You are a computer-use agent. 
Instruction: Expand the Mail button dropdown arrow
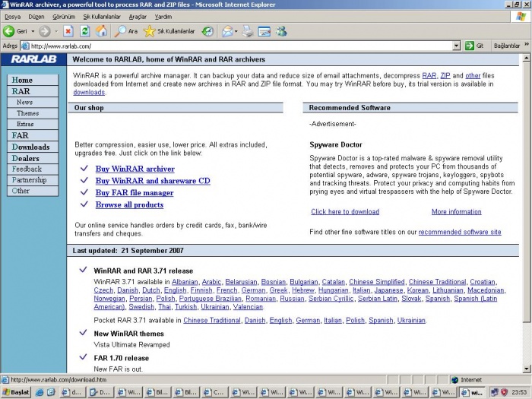point(237,31)
